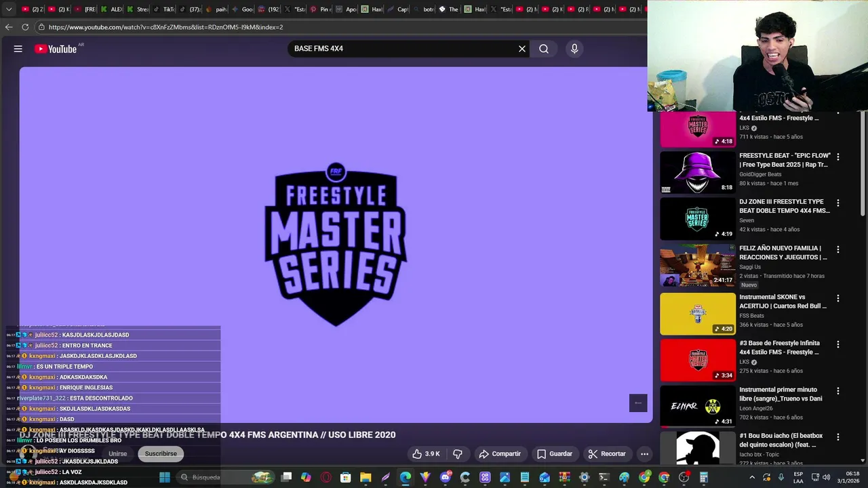Open the Settings gear in taskbar

585,477
